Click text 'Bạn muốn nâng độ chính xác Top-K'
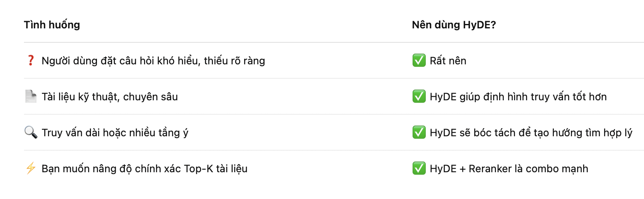644x199 pixels. click(x=127, y=169)
